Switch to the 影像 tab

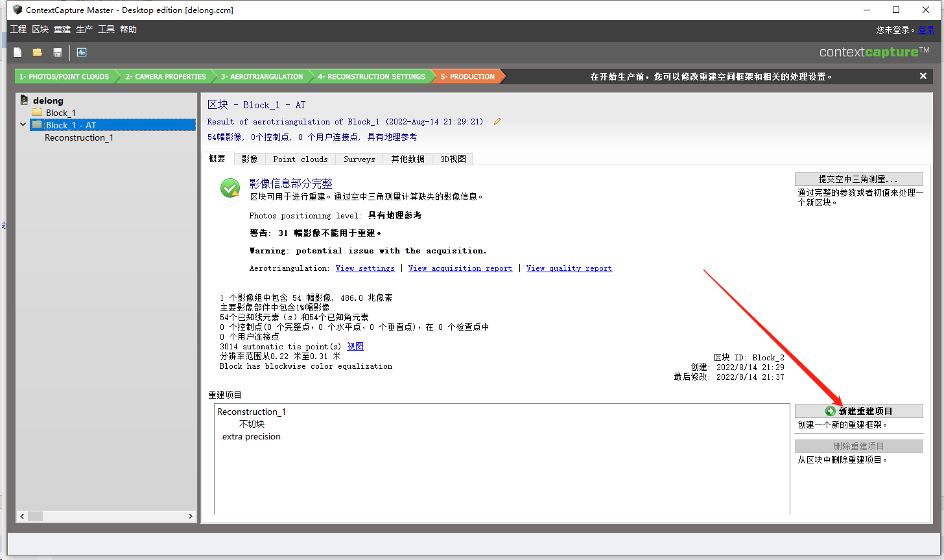(x=250, y=159)
